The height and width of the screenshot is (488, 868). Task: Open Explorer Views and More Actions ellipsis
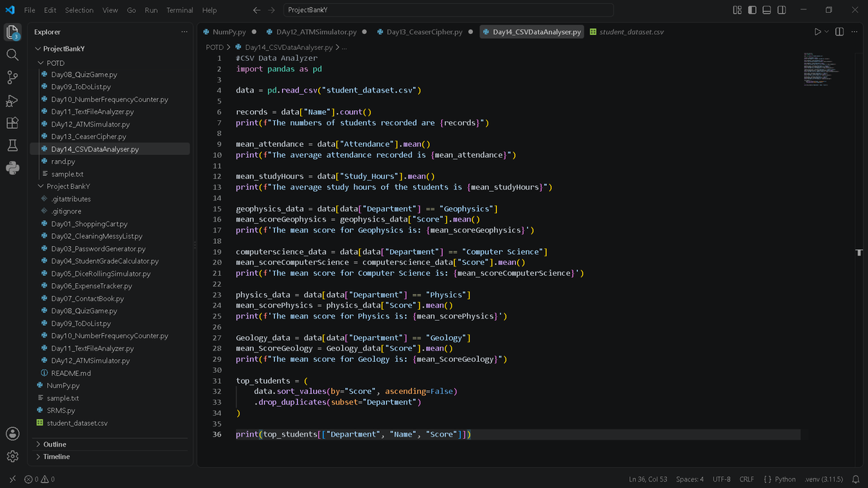click(184, 32)
